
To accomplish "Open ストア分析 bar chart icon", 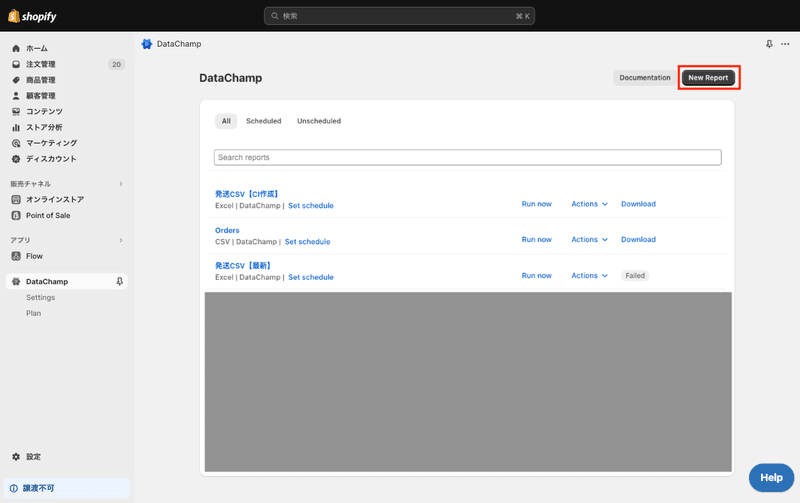I will tap(16, 128).
